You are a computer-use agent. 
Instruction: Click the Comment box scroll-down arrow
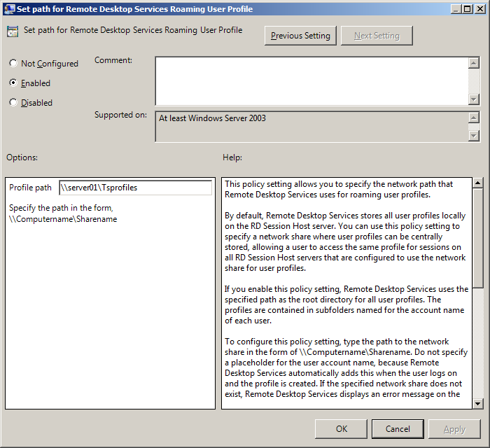point(474,99)
